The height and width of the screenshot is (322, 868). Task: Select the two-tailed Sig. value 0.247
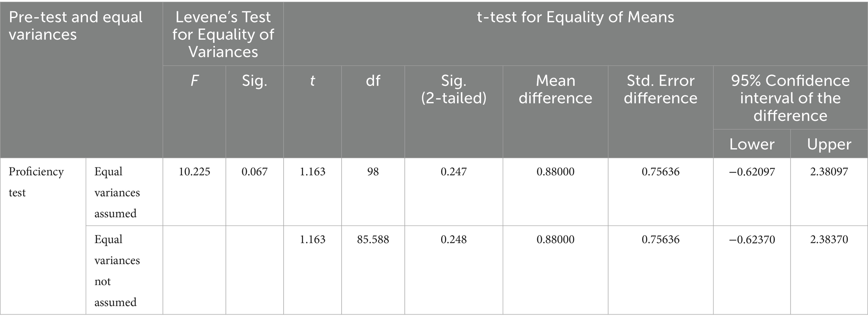coord(453,172)
